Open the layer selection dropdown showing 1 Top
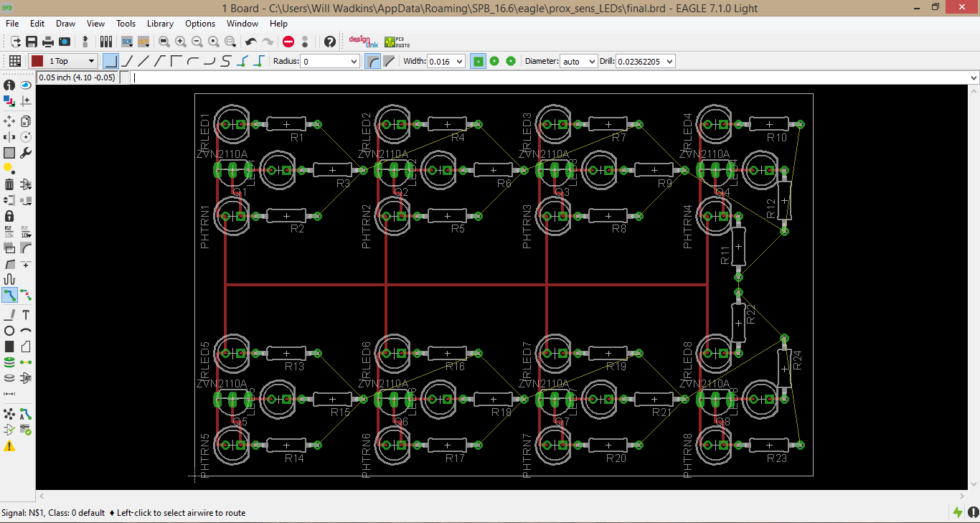Viewport: 980px width, 523px height. tap(89, 61)
